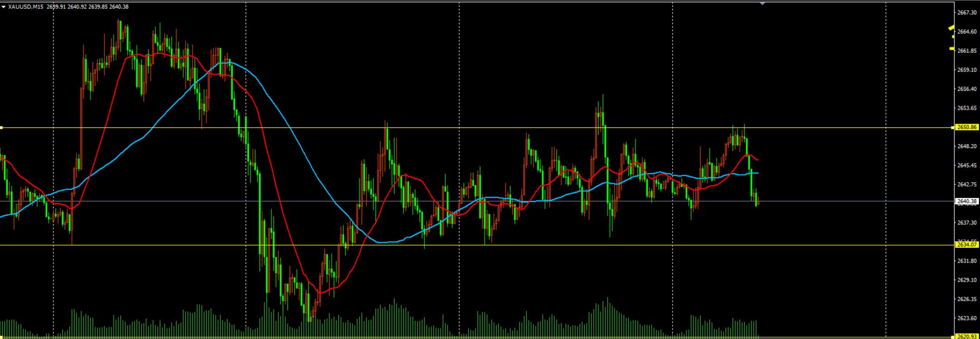Click the high price 2640.92 in the header

(x=77, y=7)
